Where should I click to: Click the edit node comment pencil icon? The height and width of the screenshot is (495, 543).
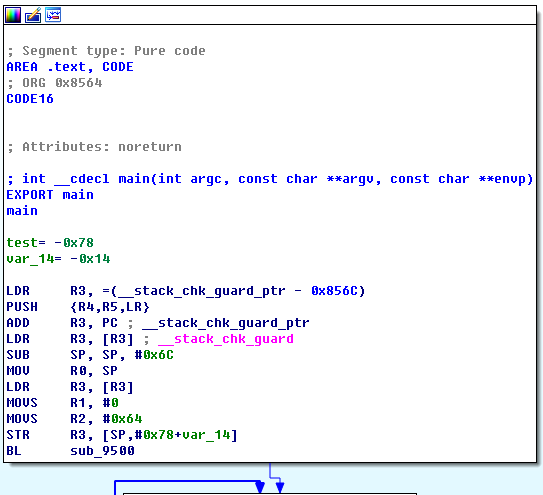(x=33, y=15)
